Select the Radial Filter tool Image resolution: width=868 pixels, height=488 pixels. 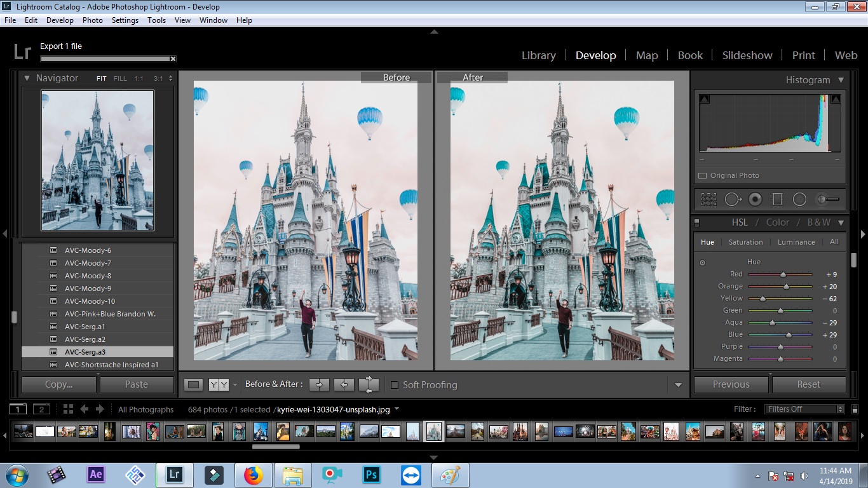coord(799,200)
